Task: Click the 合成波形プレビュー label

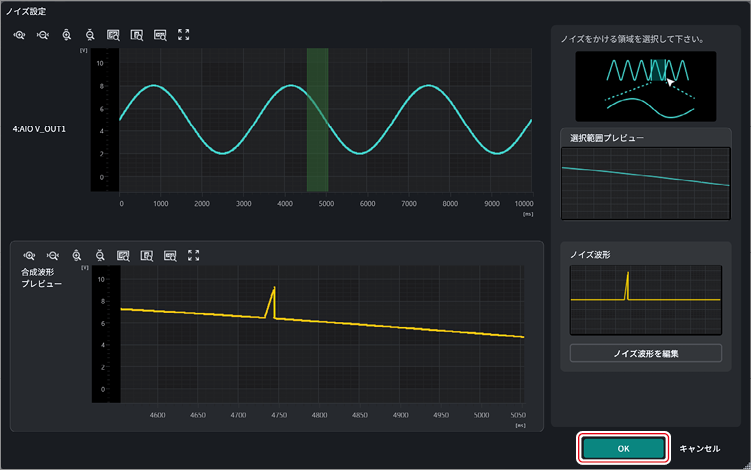Action: point(41,278)
